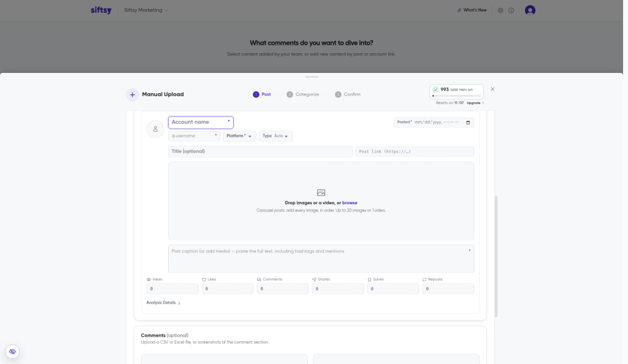Open the settings gear icon

coord(500,10)
